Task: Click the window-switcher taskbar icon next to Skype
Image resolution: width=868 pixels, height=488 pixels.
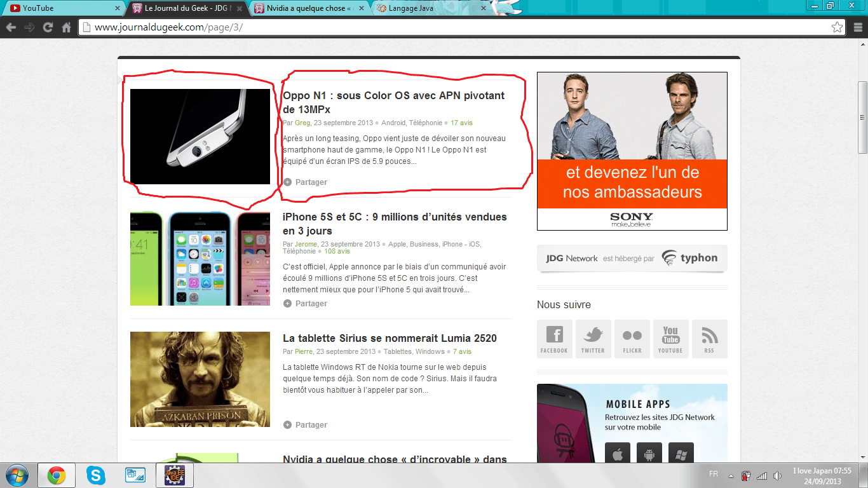Action: tap(135, 475)
